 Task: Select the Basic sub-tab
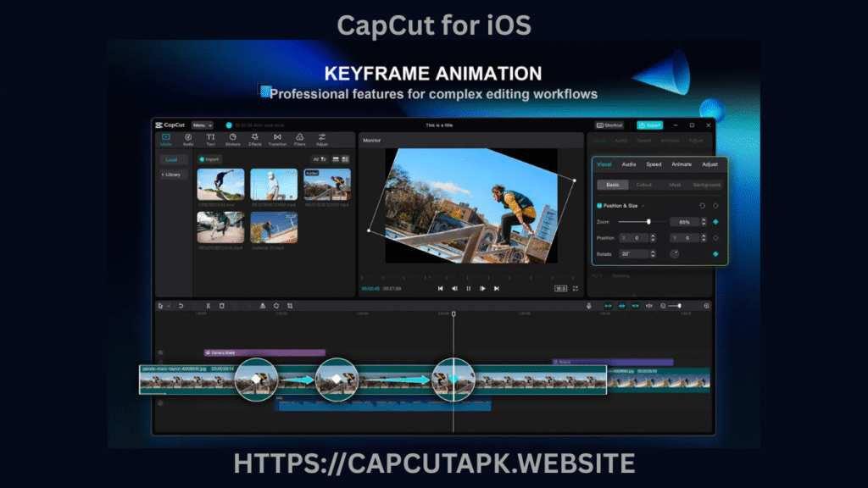[612, 184]
